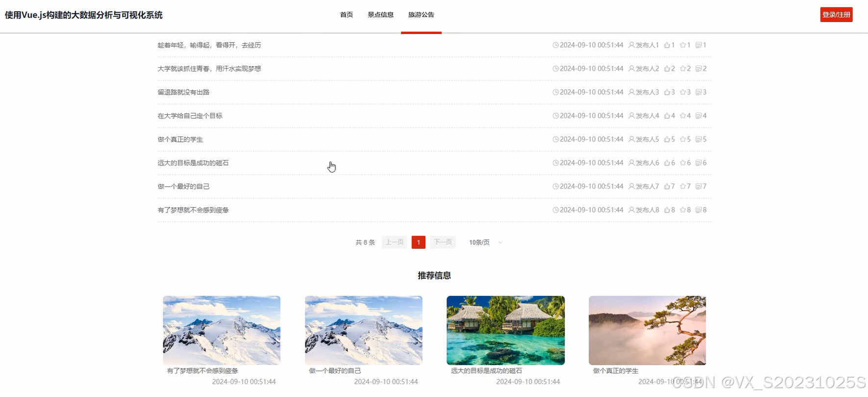Click comment icon on 发布人8 row
Screen dimensions: 868x397
698,210
